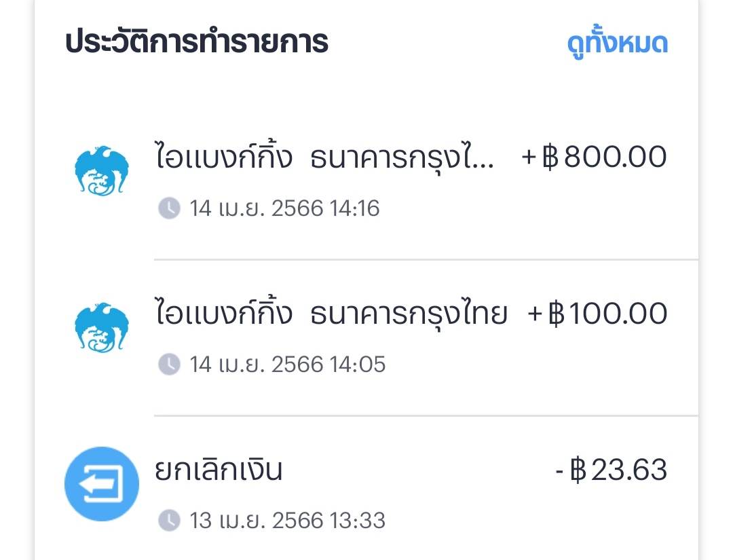Image resolution: width=733 pixels, height=560 pixels.
Task: Select the -฿23.63 amount
Action: point(611,470)
